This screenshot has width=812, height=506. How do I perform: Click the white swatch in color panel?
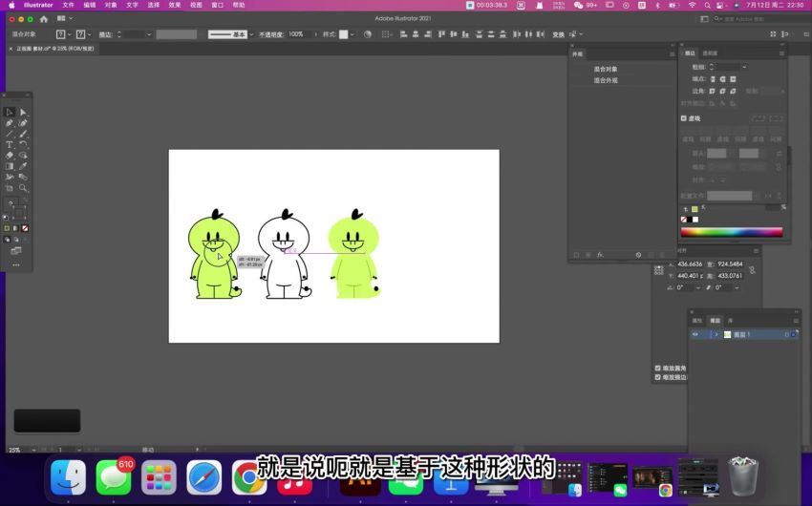(x=695, y=220)
